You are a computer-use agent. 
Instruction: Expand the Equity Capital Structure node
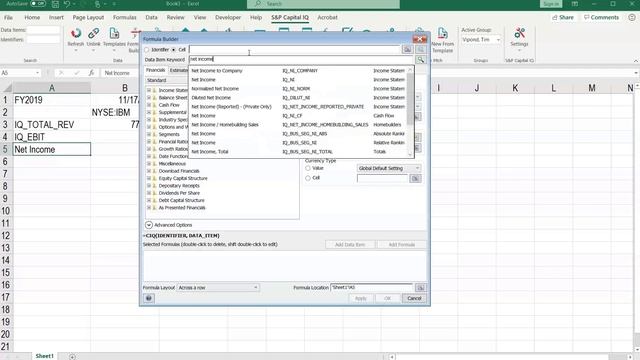tap(149, 178)
